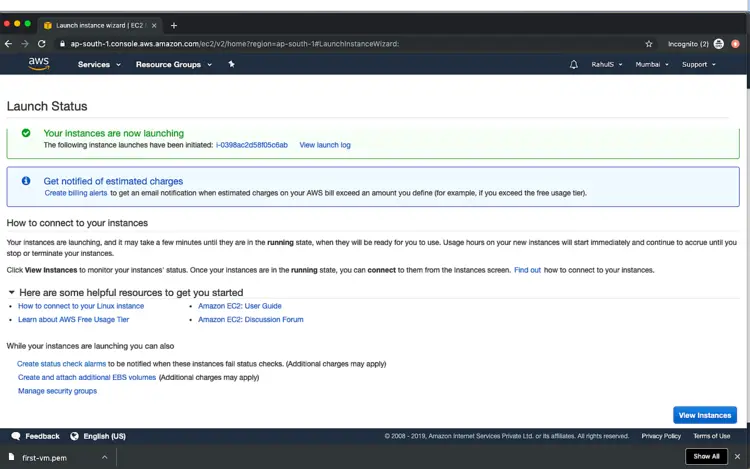Image resolution: width=750 pixels, height=469 pixels.
Task: Open the notifications bell icon
Action: pos(574,65)
